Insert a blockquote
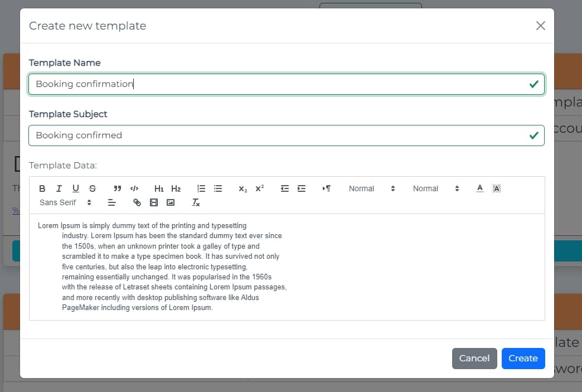 [117, 188]
